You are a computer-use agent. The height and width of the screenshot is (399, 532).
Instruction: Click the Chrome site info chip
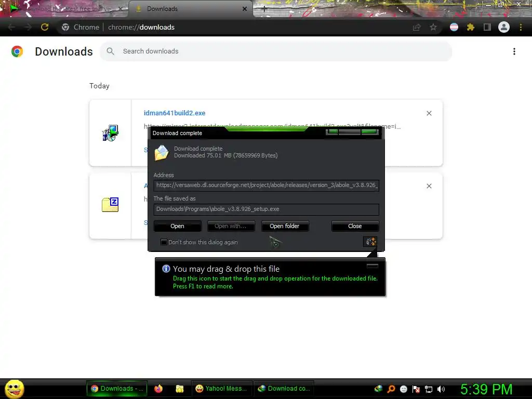[81, 27]
